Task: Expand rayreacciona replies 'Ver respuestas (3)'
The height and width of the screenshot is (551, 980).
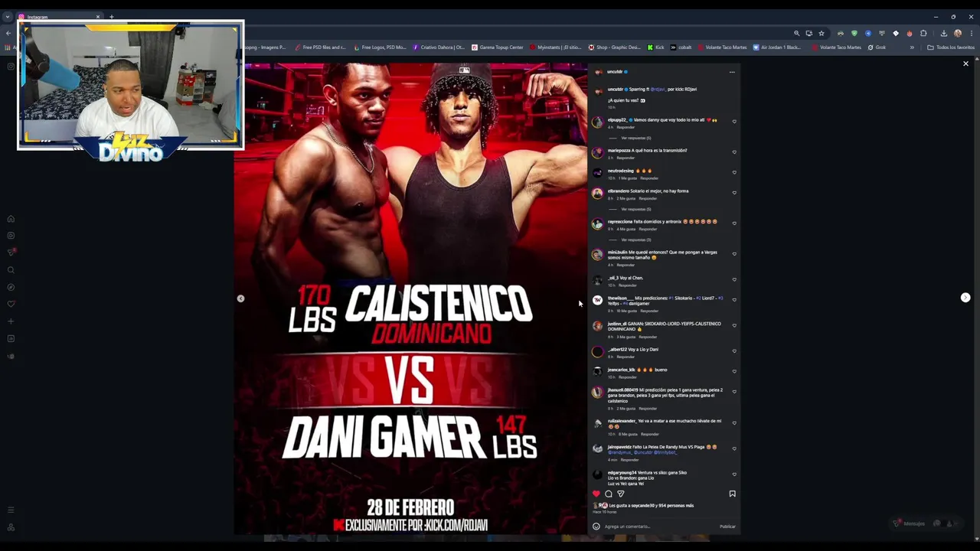Action: 635,240
